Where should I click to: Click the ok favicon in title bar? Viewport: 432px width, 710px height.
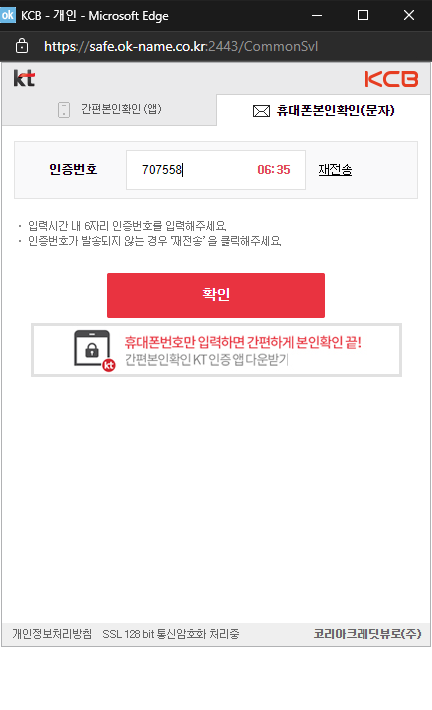coord(8,14)
